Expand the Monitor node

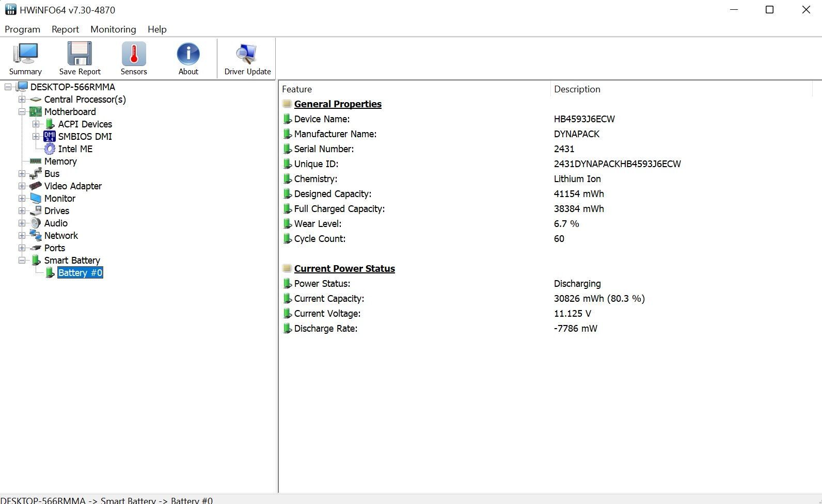(x=22, y=198)
